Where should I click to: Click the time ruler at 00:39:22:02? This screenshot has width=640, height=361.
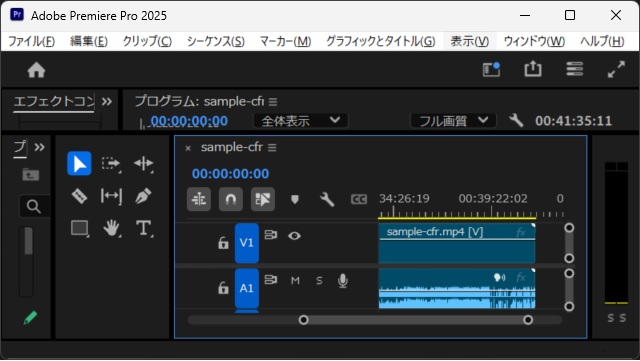(493, 199)
